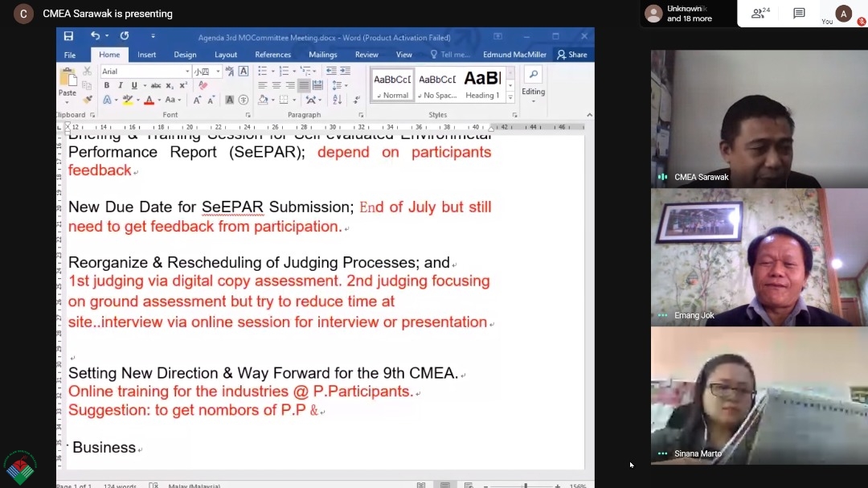The width and height of the screenshot is (868, 488).
Task: Align text left
Action: point(262,85)
